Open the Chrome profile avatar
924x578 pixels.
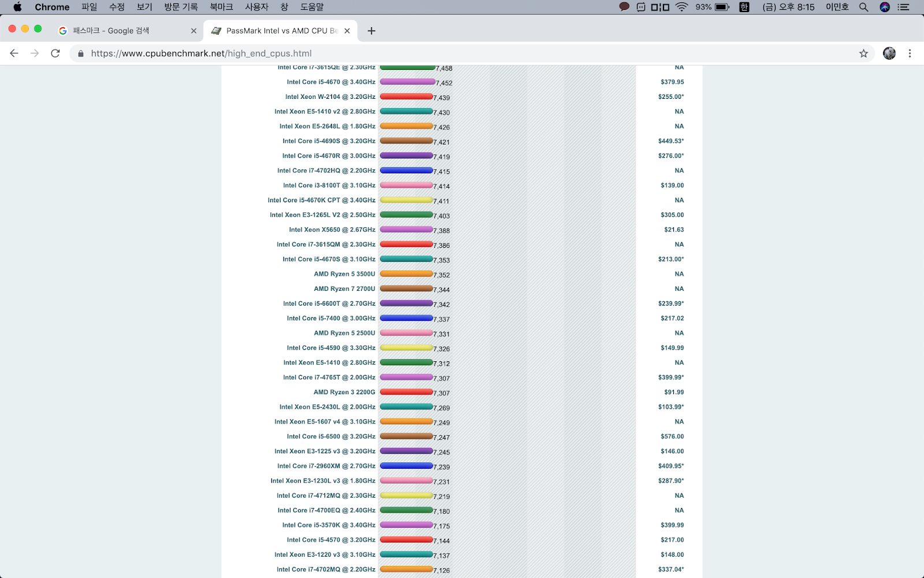(x=889, y=53)
